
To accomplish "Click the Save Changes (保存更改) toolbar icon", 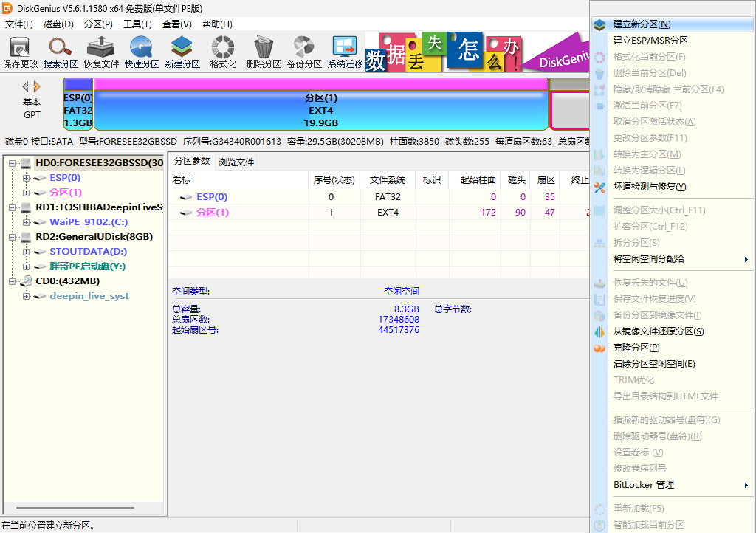I will [x=20, y=52].
